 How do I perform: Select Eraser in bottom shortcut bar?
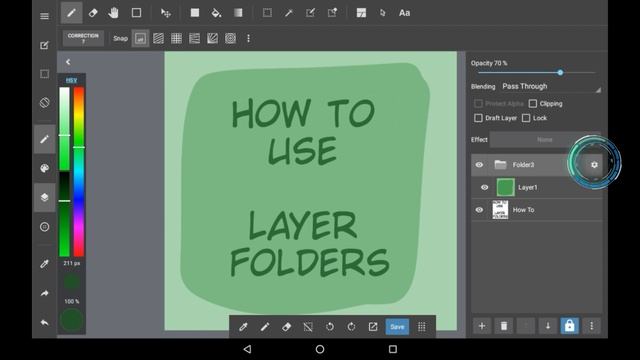(x=287, y=327)
